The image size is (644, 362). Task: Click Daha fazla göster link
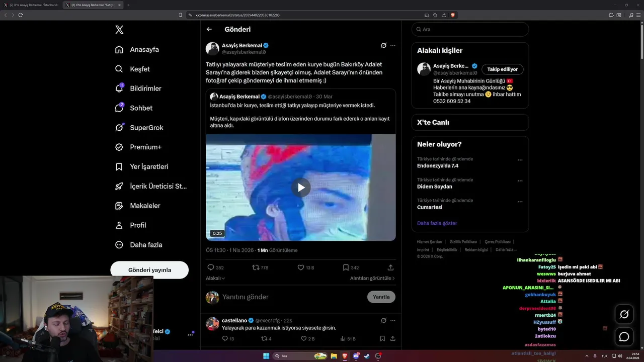[x=437, y=223]
